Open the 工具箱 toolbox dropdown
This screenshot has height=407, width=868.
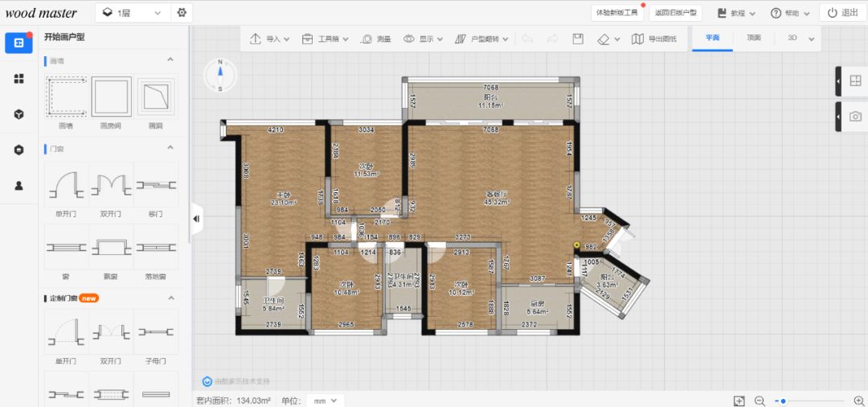(x=325, y=39)
